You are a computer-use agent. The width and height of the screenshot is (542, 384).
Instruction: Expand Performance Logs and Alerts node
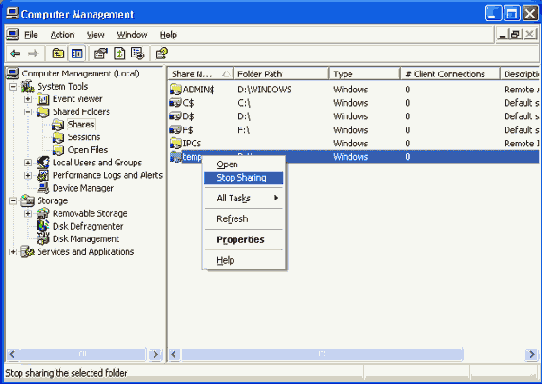[28, 175]
